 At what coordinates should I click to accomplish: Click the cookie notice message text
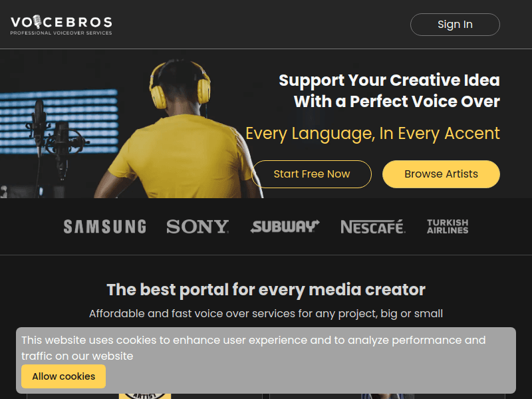point(253,348)
